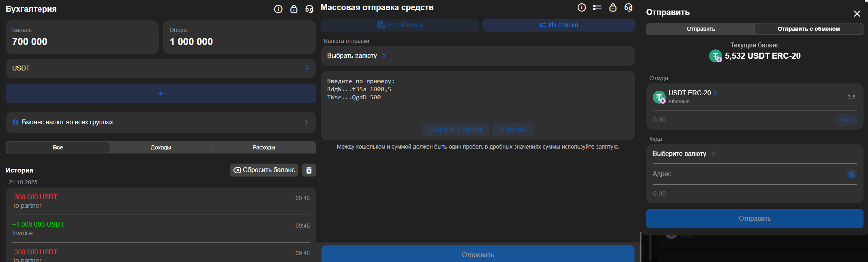The width and height of the screenshot is (868, 262).
Task: Expand Баланс валют во всех группах
Action: tap(161, 122)
